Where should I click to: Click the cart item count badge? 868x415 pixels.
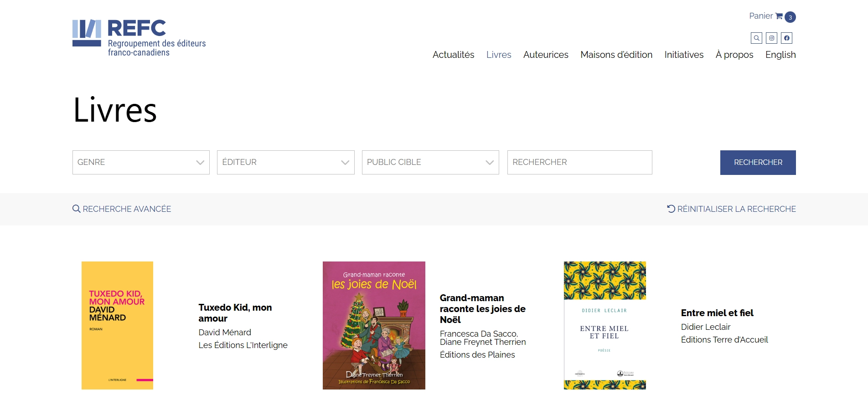coord(790,17)
